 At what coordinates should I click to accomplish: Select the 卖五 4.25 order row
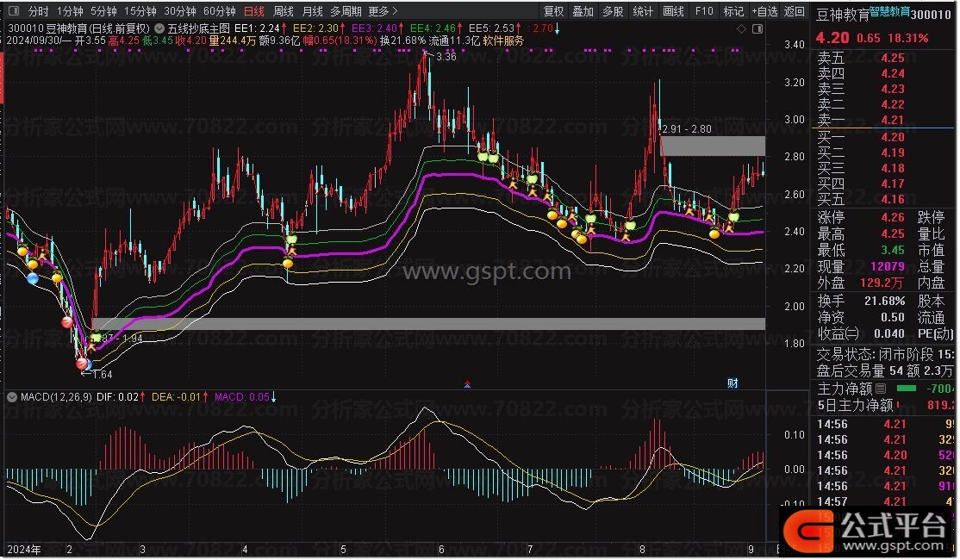coord(882,58)
